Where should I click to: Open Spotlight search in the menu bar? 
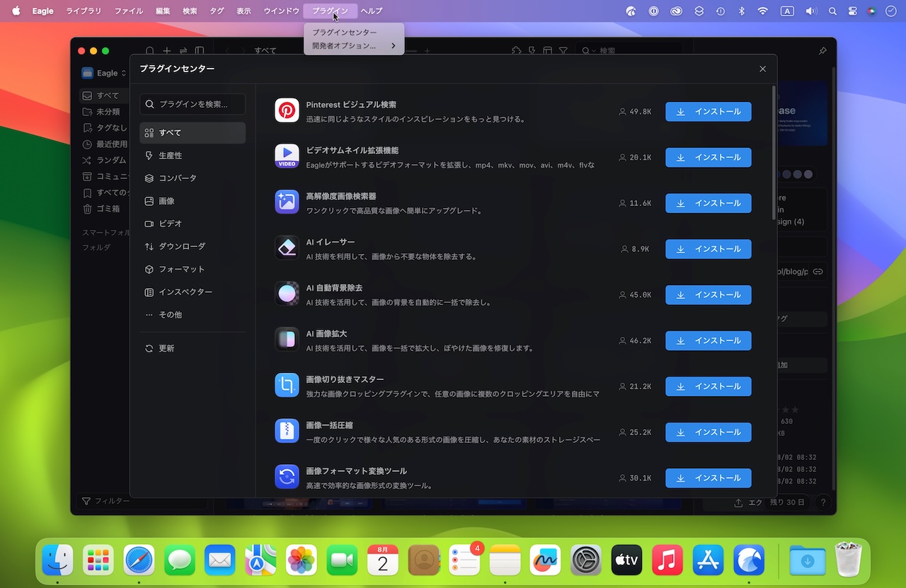(x=832, y=11)
